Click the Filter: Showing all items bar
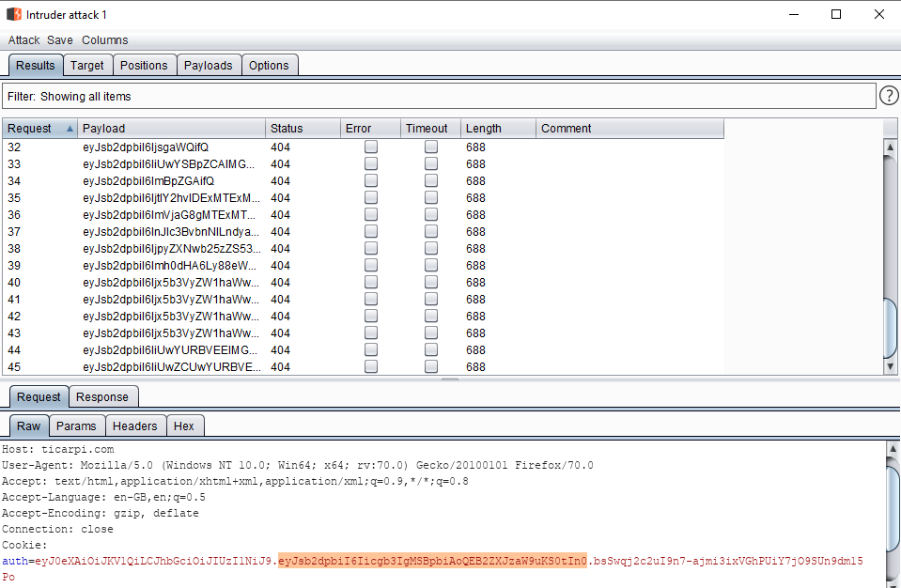The image size is (901, 588). coord(438,97)
